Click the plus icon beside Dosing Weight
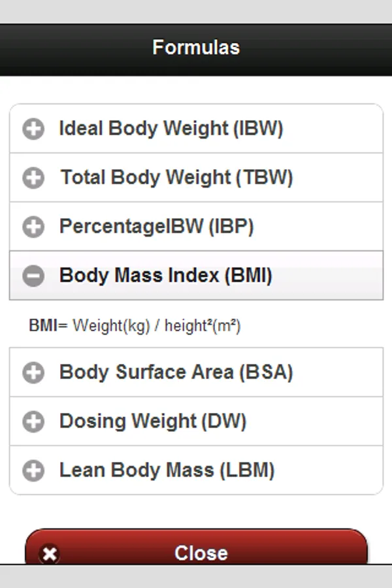Viewport: 392px width, 588px height. coord(33,421)
